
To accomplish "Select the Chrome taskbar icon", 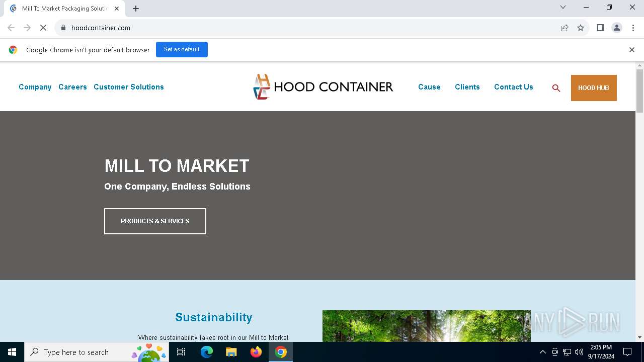I will pyautogui.click(x=281, y=352).
